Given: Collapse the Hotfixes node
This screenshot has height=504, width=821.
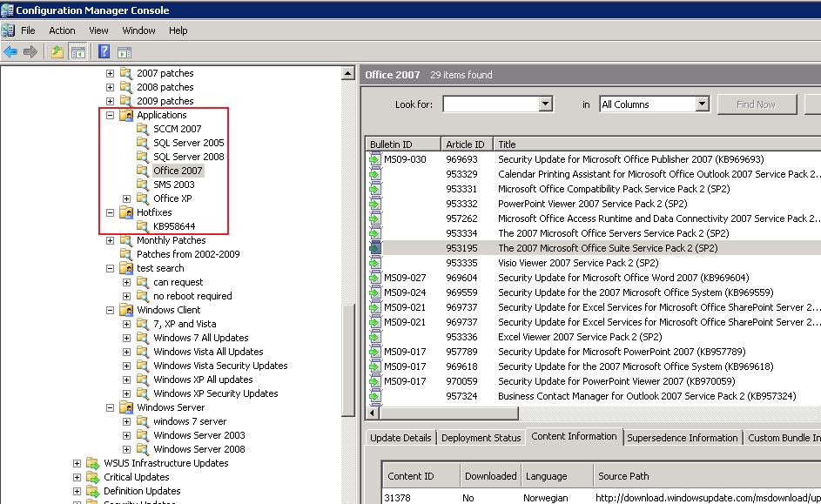Looking at the screenshot, I should (x=110, y=212).
